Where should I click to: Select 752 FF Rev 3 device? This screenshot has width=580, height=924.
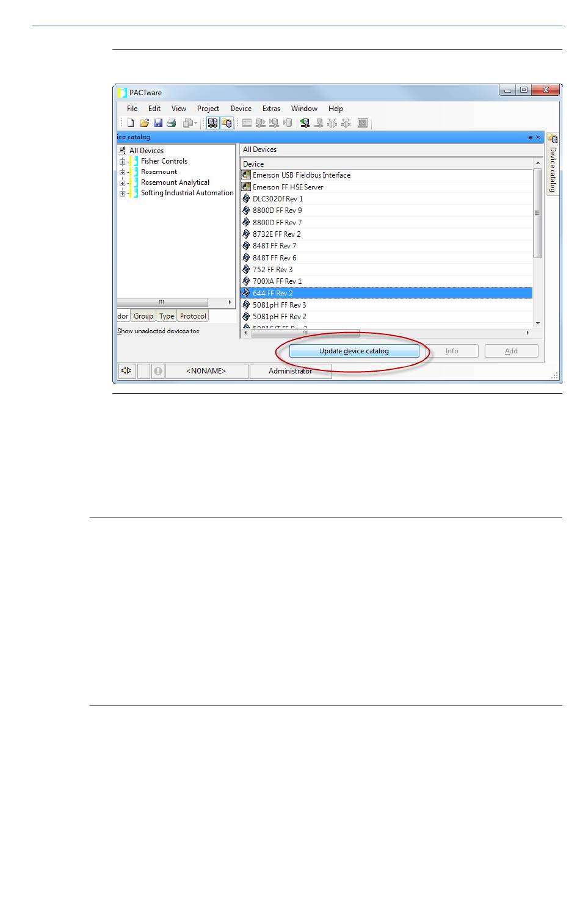[x=386, y=270]
